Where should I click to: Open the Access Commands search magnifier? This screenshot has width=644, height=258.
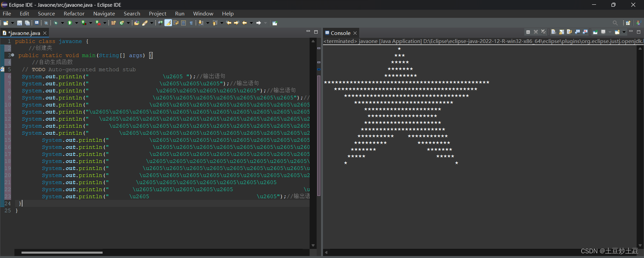615,23
